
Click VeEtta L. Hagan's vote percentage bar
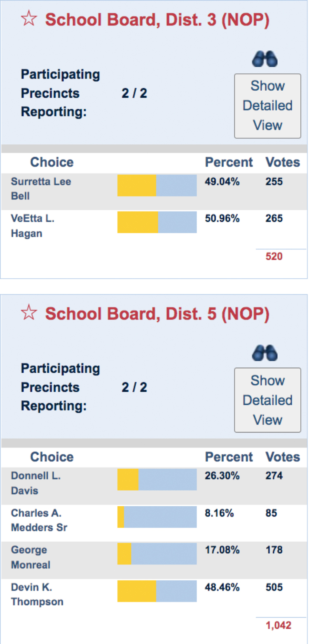[157, 222]
